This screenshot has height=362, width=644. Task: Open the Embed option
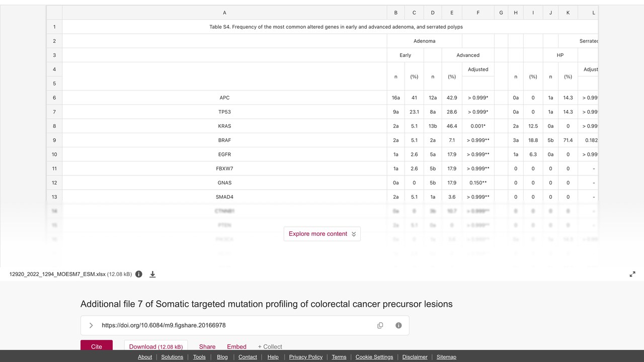click(x=236, y=346)
